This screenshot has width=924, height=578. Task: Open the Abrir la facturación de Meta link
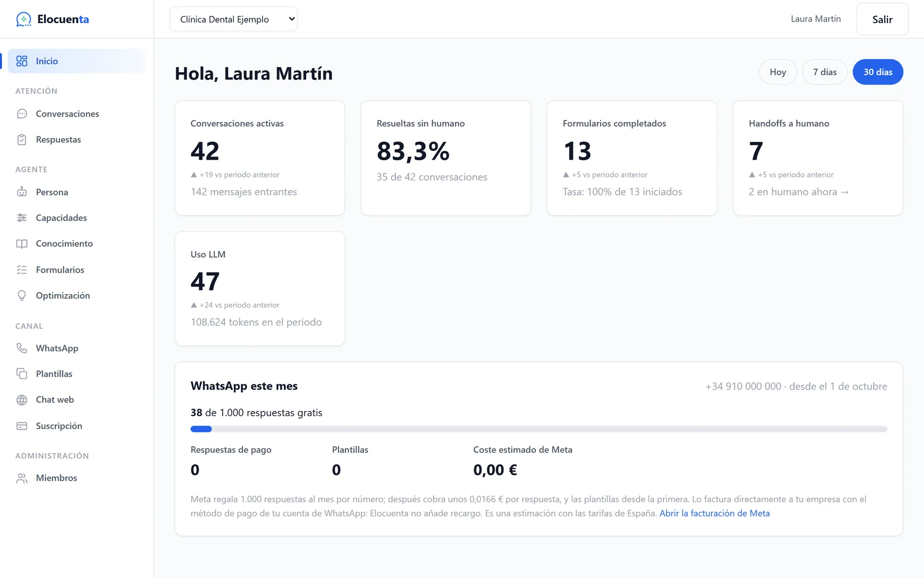pos(714,513)
